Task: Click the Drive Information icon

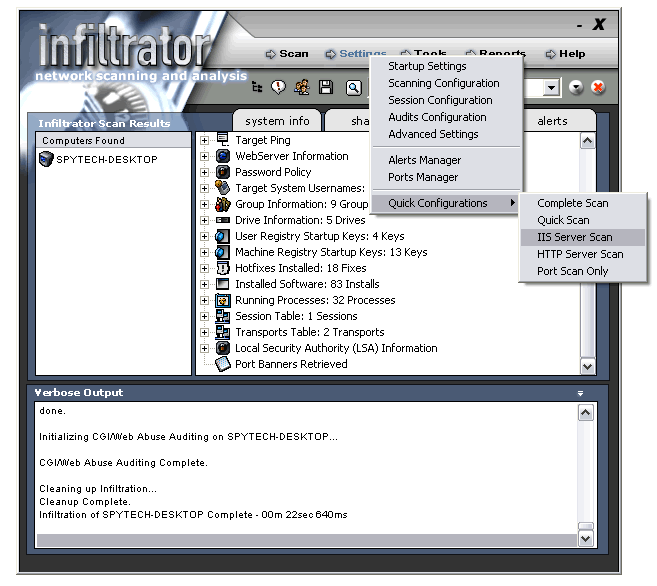Action: click(x=223, y=220)
